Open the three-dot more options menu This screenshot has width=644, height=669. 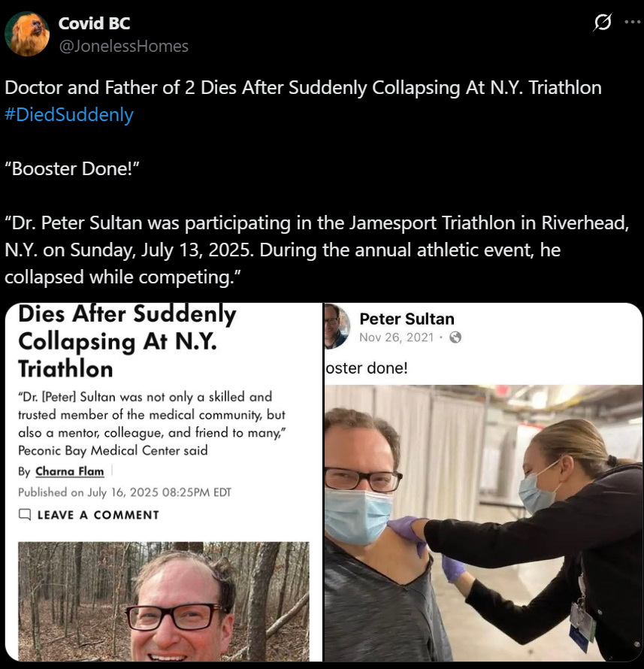click(632, 23)
